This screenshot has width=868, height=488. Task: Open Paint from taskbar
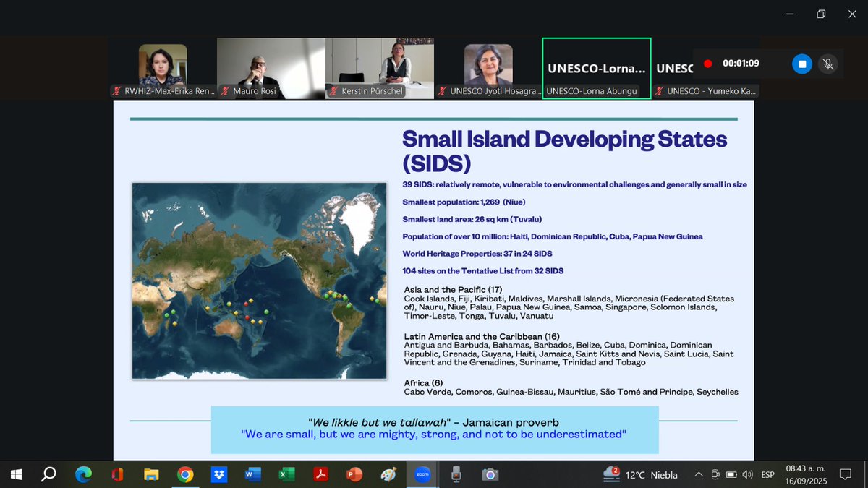pyautogui.click(x=388, y=475)
